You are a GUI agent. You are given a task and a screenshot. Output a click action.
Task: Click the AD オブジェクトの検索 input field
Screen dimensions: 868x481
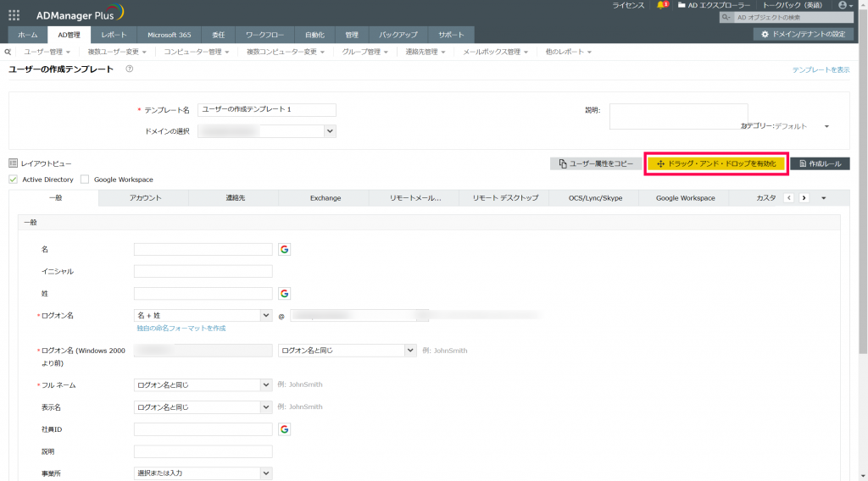point(793,17)
